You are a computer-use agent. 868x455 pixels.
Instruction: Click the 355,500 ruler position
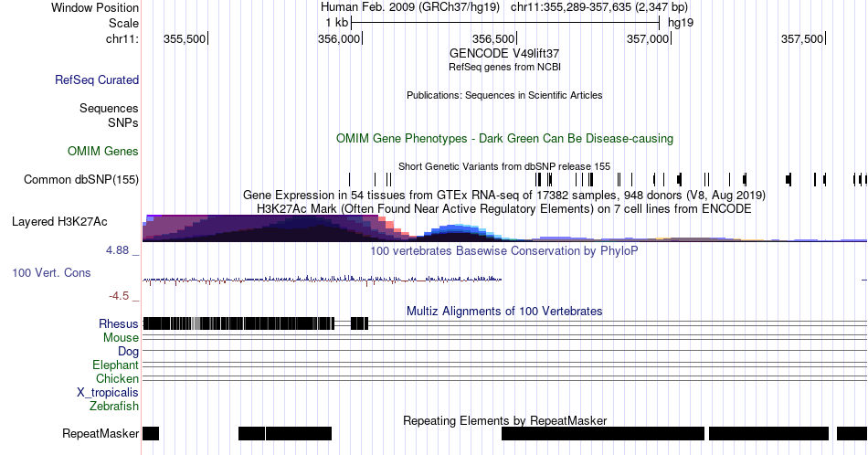tap(185, 38)
